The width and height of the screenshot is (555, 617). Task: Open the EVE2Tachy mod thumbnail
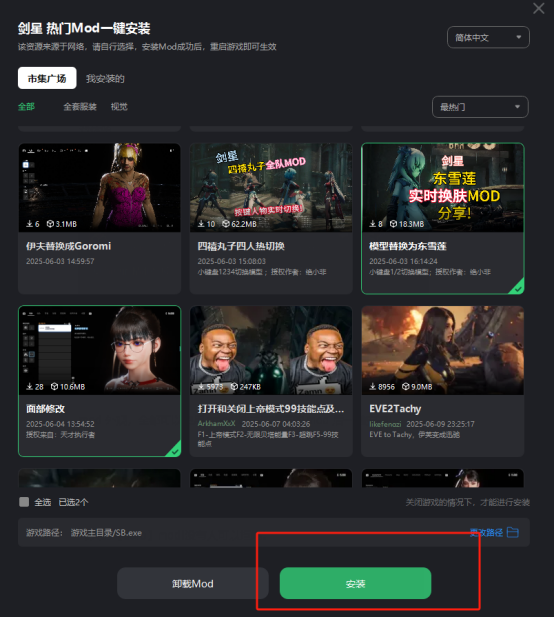click(x=443, y=350)
